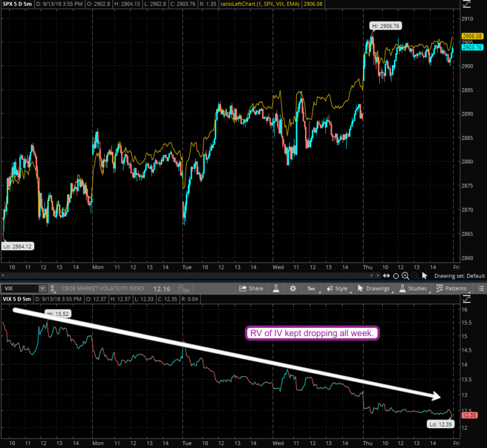Click the link/clip icon beside VIX symbol

[x=53, y=288]
